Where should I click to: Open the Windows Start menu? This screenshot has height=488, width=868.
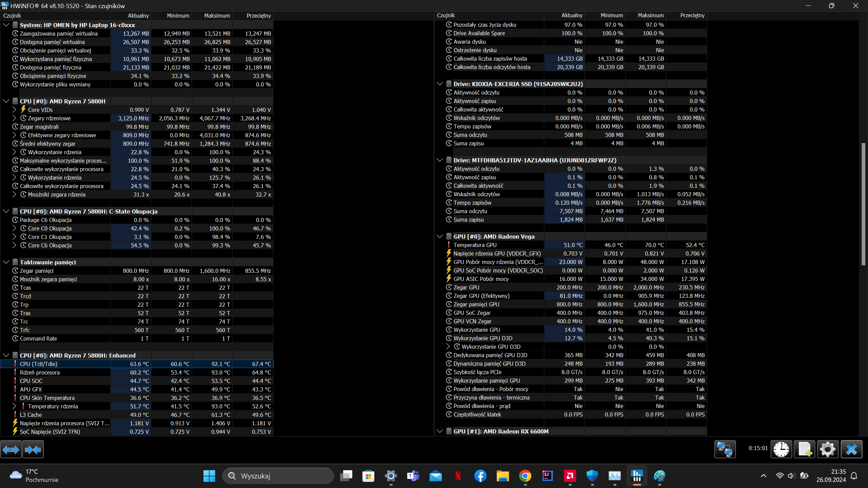209,476
